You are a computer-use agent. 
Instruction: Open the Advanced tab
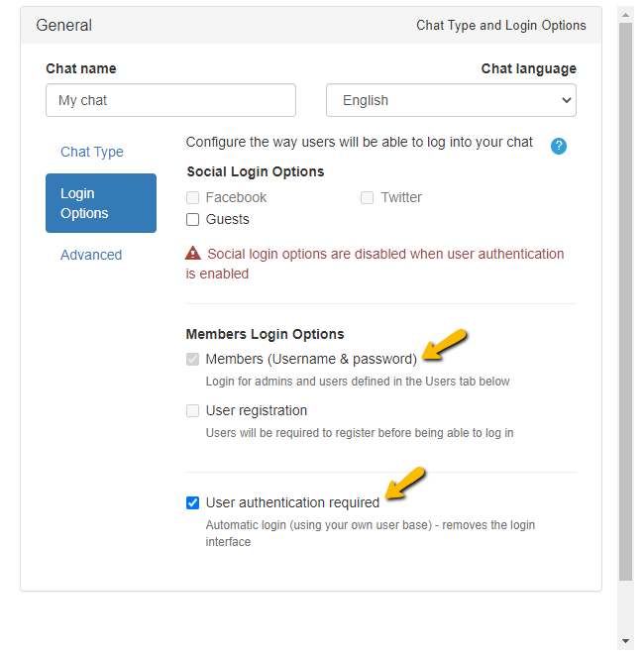[x=91, y=255]
